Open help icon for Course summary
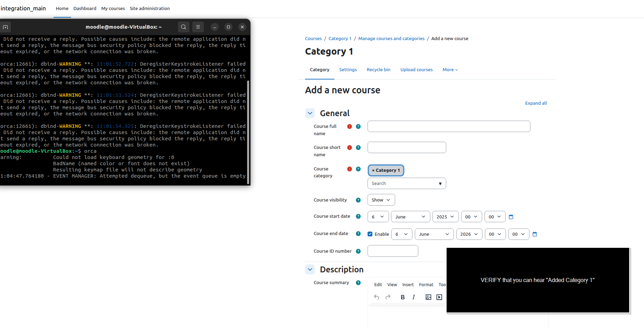The image size is (644, 328). 358,283
